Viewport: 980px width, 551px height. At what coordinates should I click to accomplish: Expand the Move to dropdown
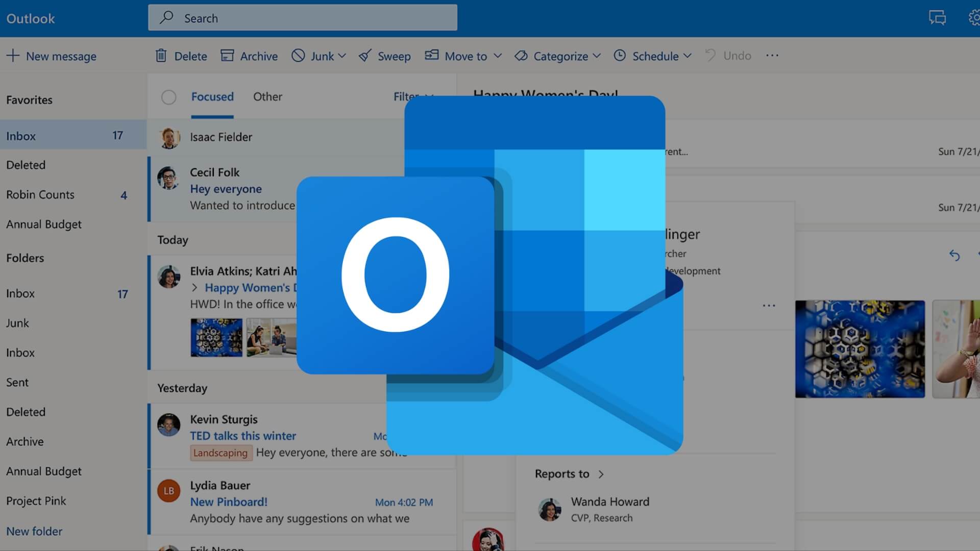pos(497,55)
